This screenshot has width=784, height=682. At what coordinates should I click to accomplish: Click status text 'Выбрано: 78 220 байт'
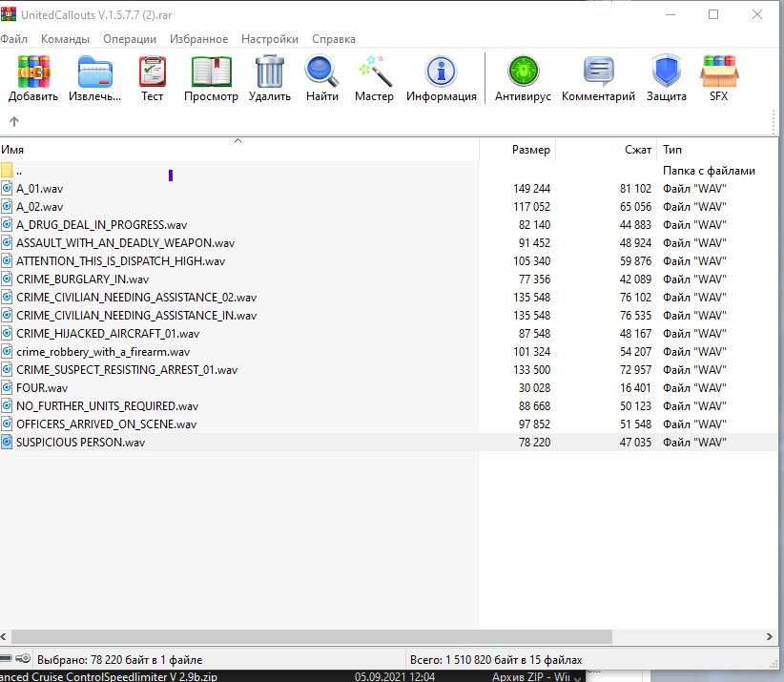pos(119,660)
